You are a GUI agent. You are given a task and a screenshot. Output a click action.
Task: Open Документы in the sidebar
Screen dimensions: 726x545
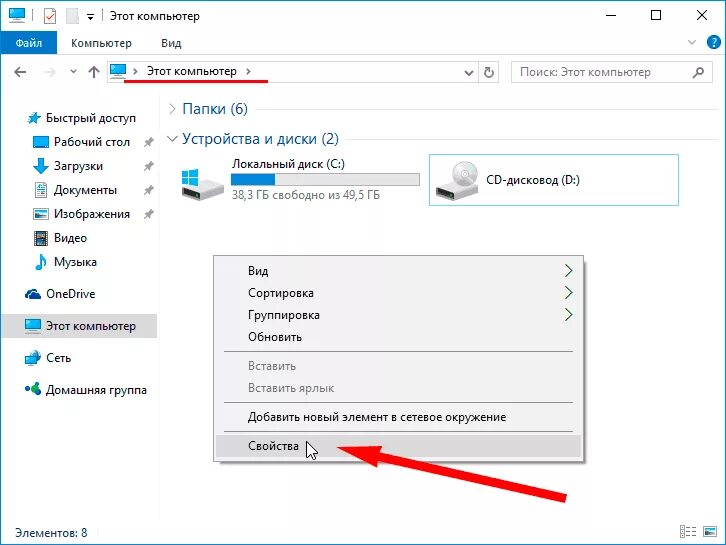click(85, 190)
